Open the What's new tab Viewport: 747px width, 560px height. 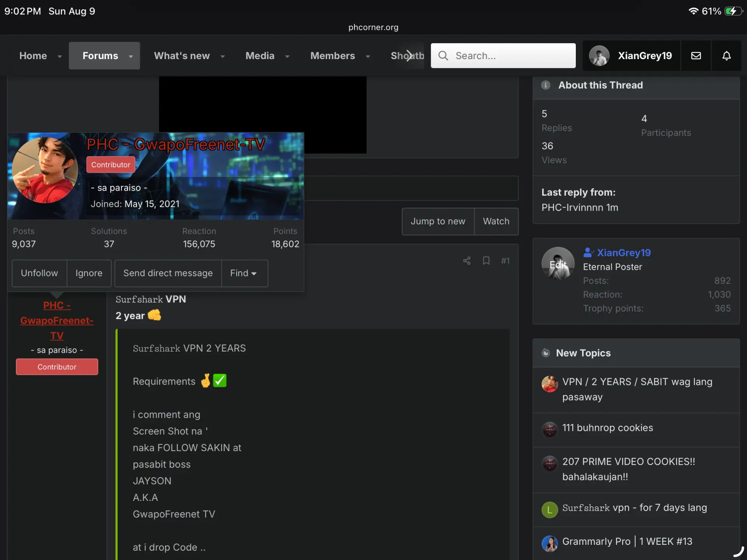182,56
